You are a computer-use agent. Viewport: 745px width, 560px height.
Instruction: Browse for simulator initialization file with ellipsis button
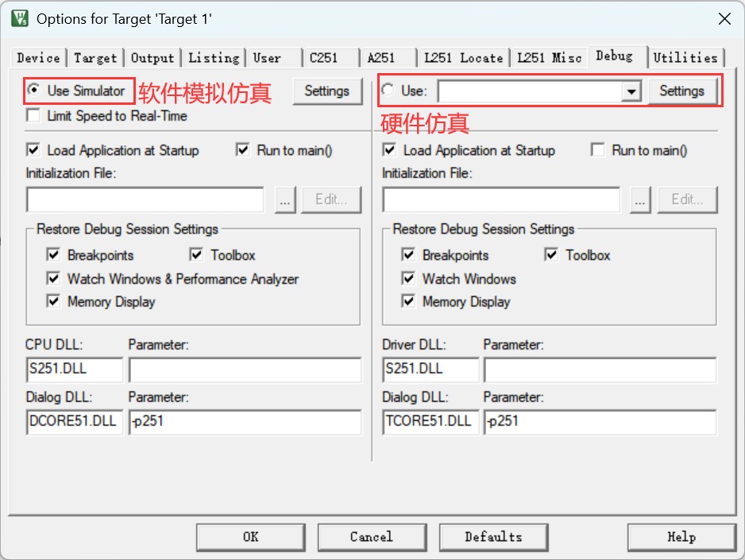click(285, 199)
